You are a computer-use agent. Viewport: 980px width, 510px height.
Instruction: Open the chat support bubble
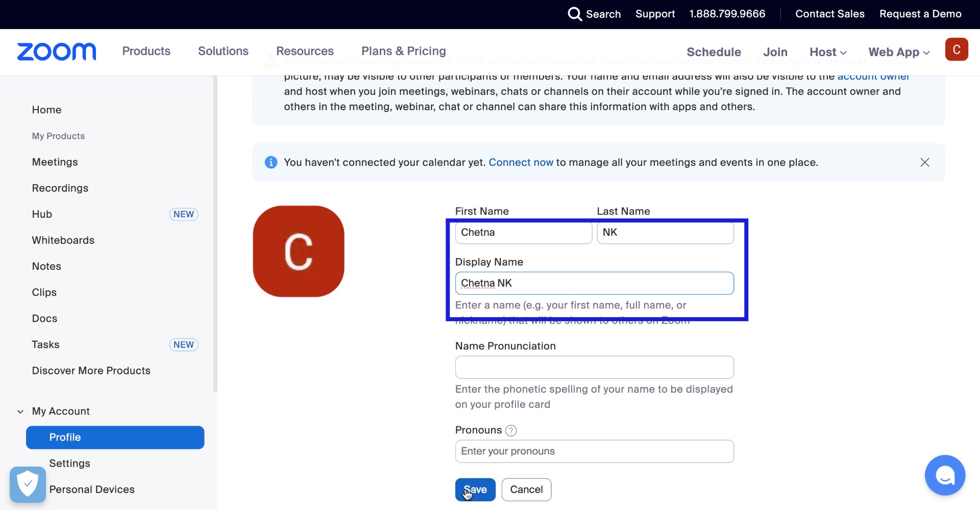click(x=945, y=475)
